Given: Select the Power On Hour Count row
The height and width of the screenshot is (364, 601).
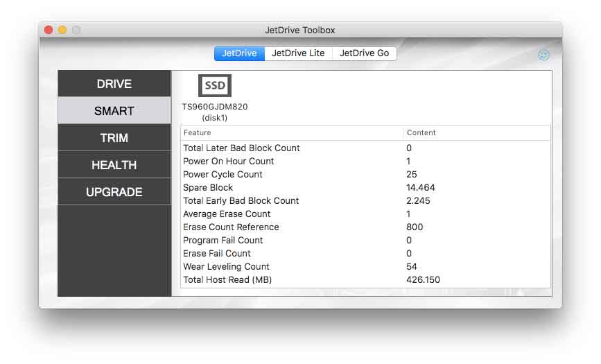Looking at the screenshot, I should click(x=365, y=161).
